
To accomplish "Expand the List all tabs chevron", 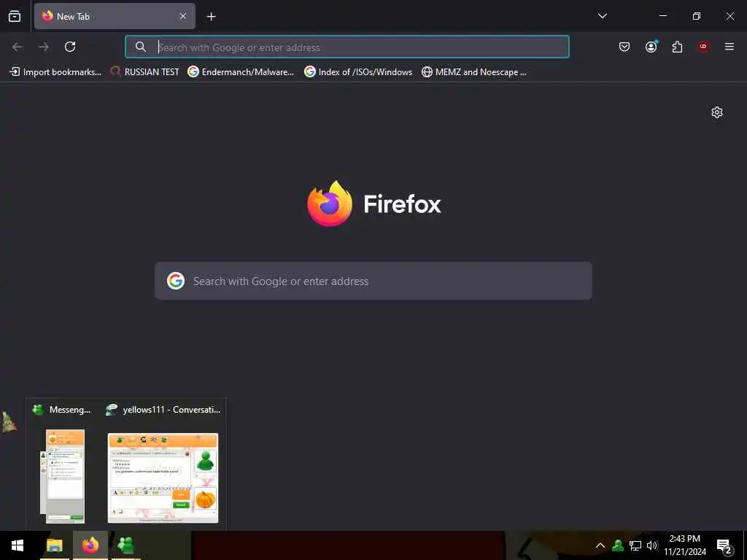I will point(602,16).
